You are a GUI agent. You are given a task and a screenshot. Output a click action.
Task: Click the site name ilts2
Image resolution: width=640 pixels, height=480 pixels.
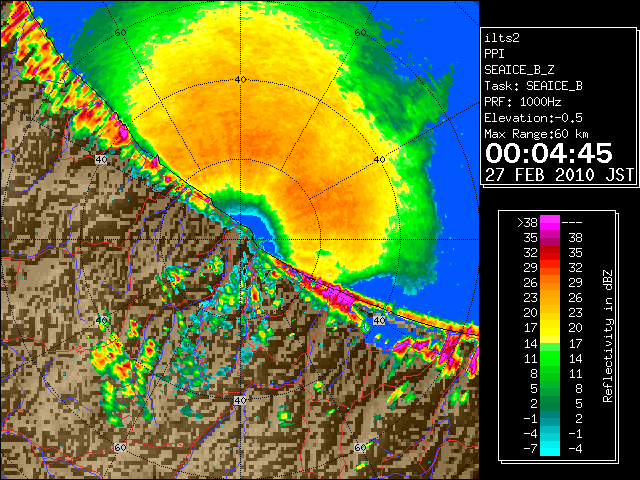[502, 38]
